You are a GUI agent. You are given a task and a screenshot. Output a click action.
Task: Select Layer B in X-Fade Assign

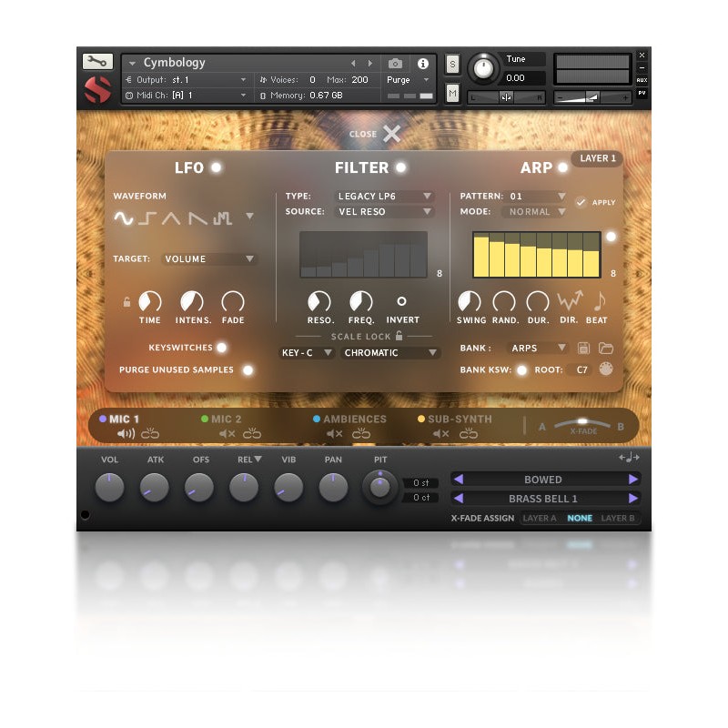tap(619, 519)
